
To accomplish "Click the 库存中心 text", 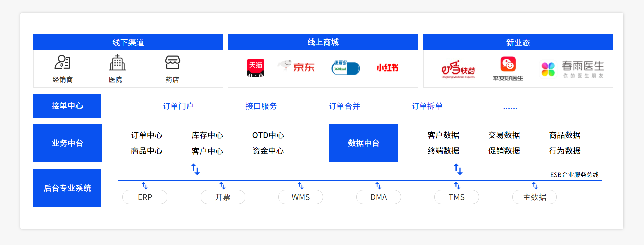I will pos(207,135).
